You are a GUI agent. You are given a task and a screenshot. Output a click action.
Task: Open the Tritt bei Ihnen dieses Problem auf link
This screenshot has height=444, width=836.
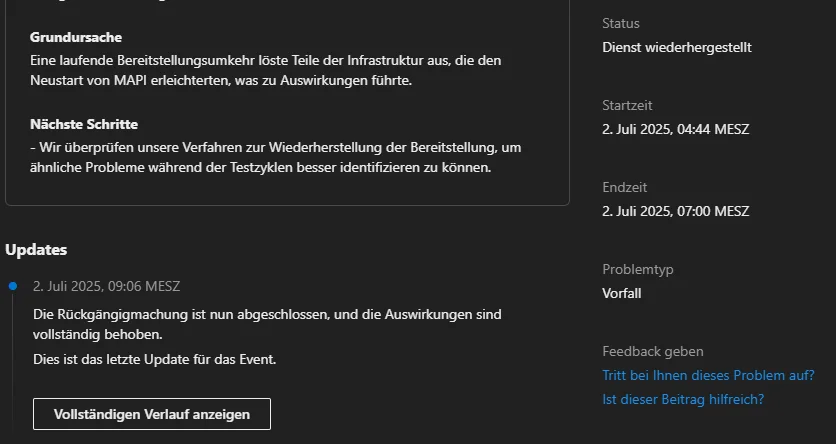pos(708,375)
